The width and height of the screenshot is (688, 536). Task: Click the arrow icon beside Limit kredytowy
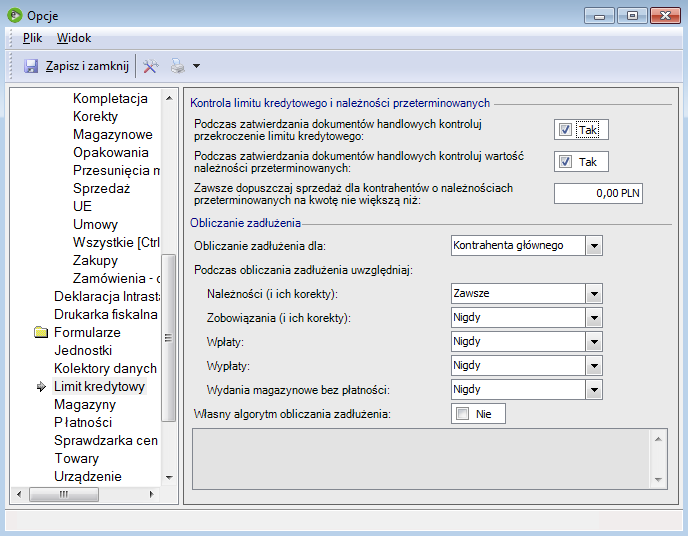[x=41, y=386]
